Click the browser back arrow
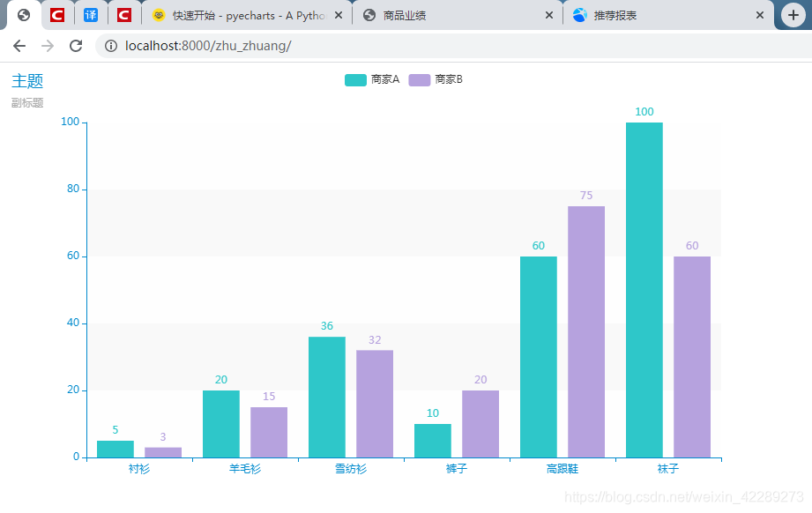This screenshot has height=513, width=812. [x=19, y=46]
